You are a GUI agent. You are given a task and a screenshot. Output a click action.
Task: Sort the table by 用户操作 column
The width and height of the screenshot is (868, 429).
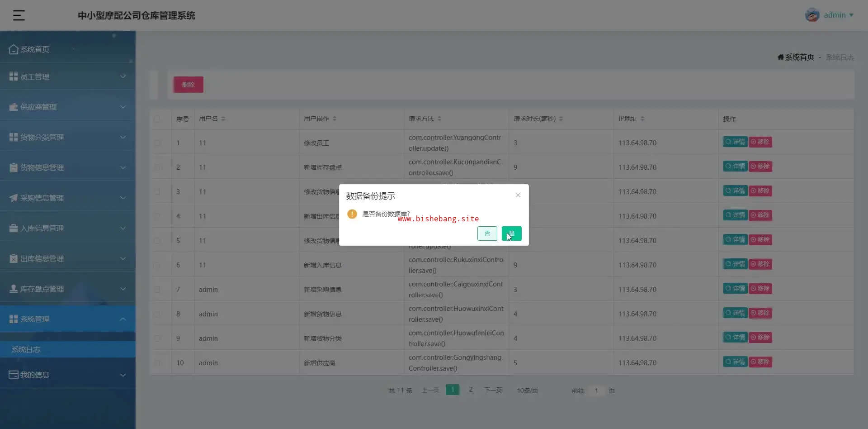(x=335, y=119)
